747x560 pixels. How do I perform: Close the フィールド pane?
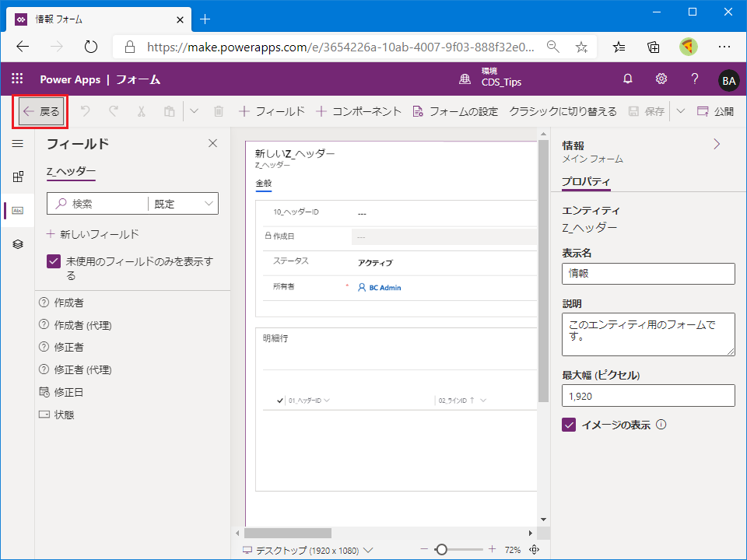(x=213, y=143)
